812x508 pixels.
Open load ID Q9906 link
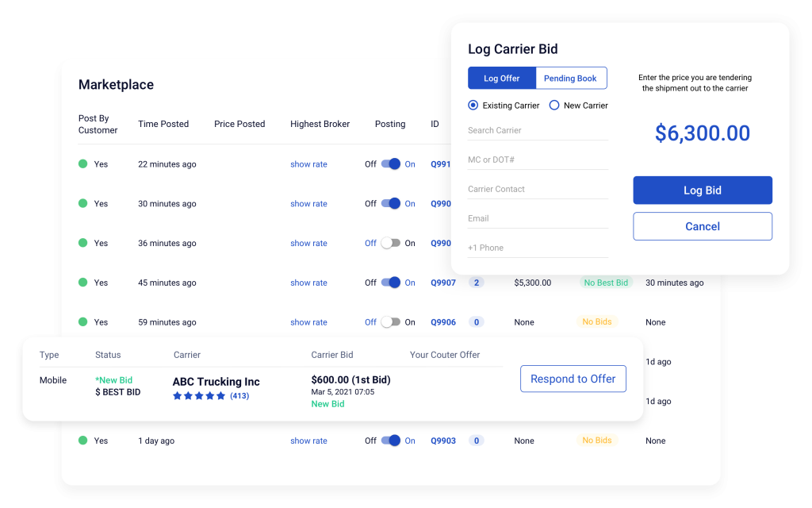(x=443, y=322)
